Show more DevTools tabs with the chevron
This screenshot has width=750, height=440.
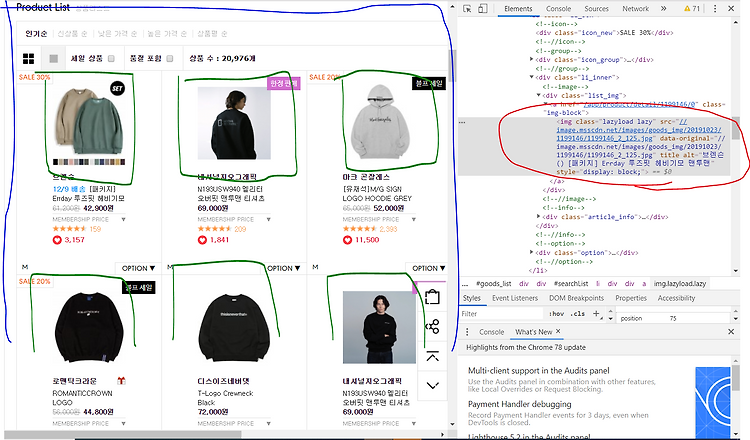click(x=663, y=9)
